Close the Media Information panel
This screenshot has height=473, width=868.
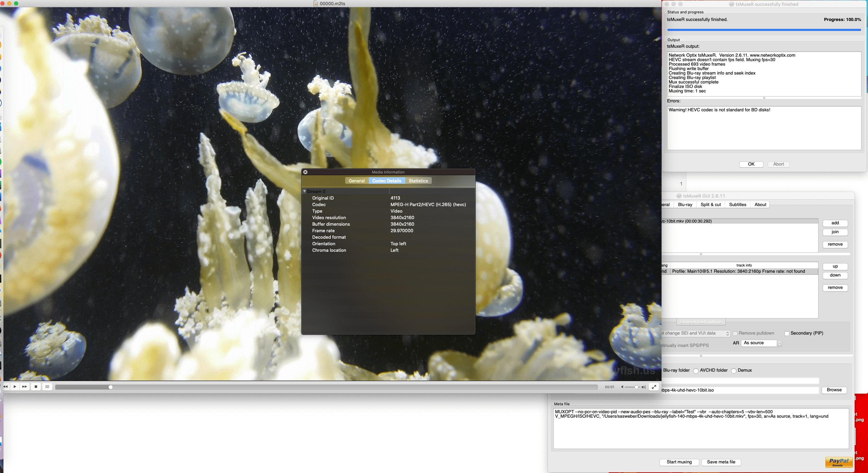pos(305,172)
